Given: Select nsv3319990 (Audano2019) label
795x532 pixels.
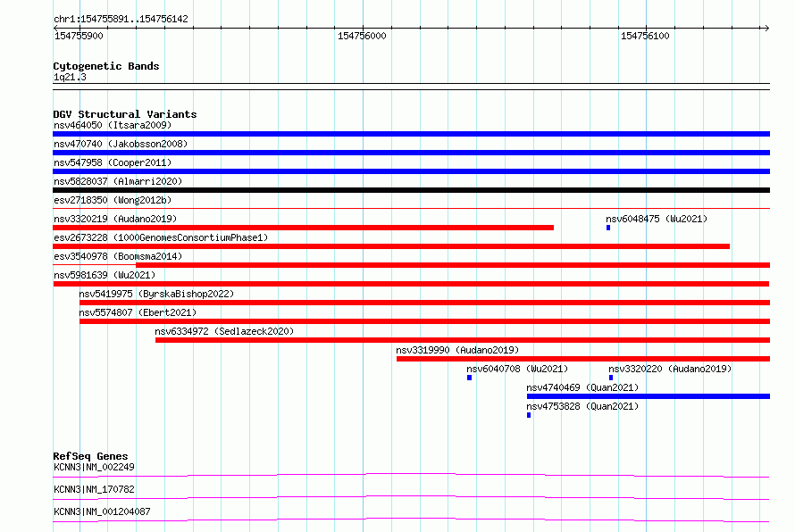Looking at the screenshot, I should pos(457,350).
